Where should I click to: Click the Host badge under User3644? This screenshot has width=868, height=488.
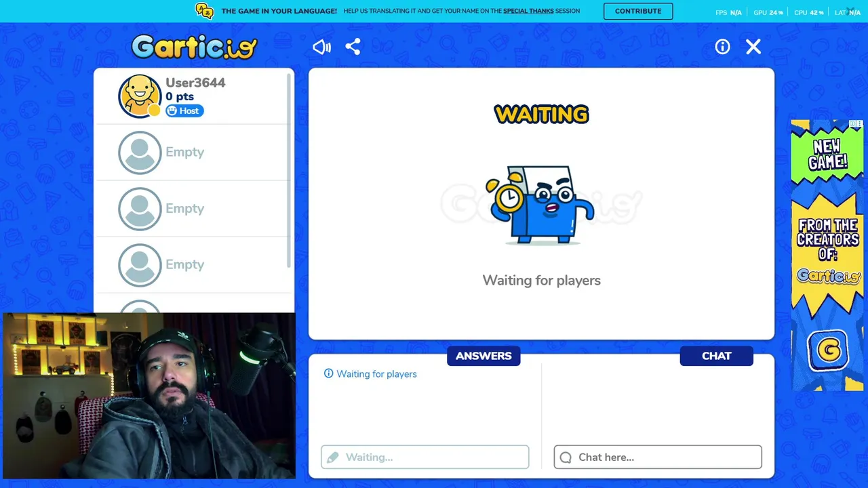tap(184, 110)
